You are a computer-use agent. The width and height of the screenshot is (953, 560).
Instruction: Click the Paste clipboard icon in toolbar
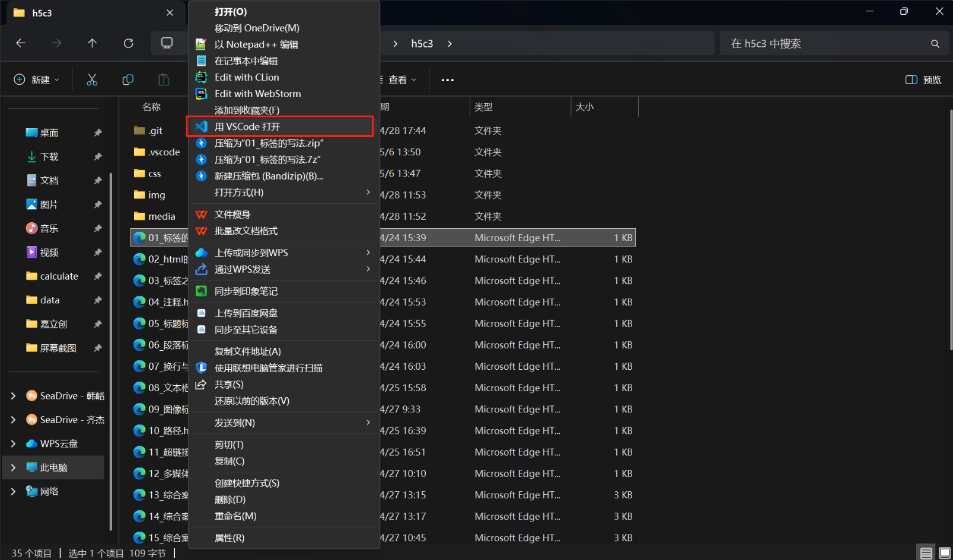(x=164, y=79)
